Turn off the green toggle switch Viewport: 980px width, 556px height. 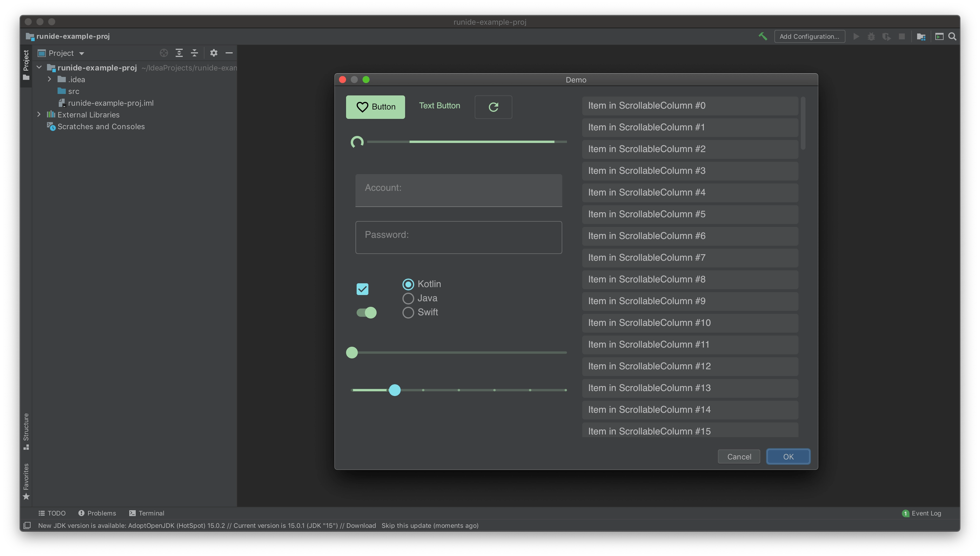[366, 312]
